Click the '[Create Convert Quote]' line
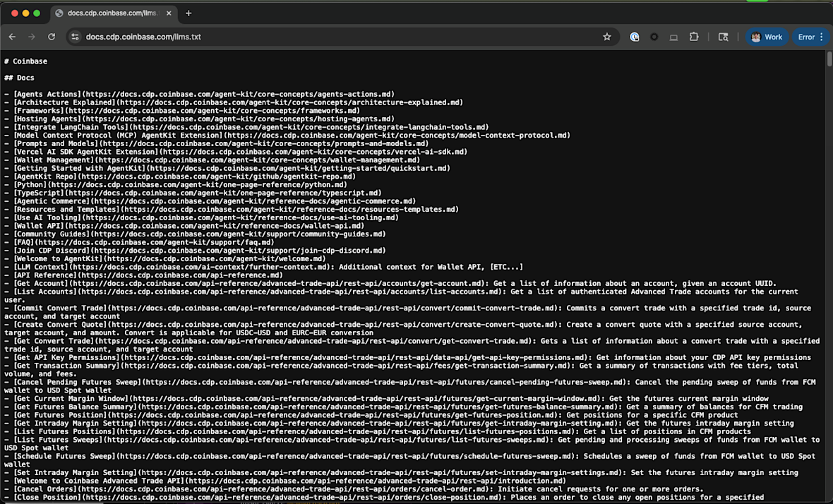Viewport: 833px width, 504px height. [403, 329]
